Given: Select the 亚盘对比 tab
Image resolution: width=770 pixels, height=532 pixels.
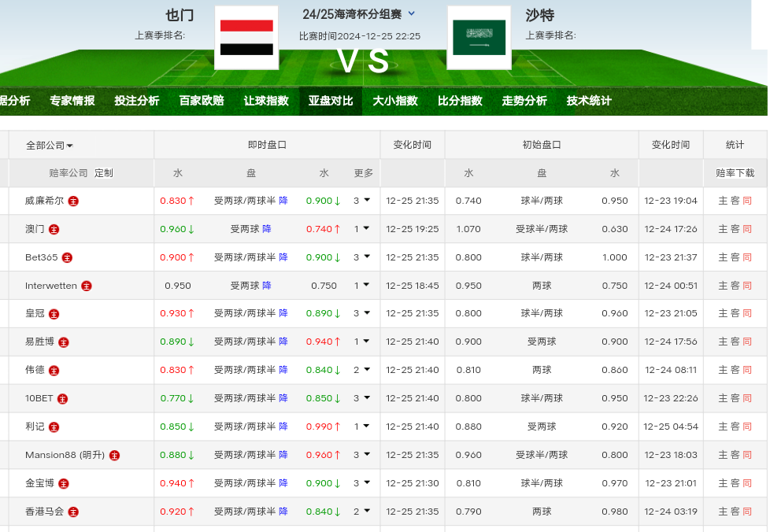Looking at the screenshot, I should click(331, 101).
